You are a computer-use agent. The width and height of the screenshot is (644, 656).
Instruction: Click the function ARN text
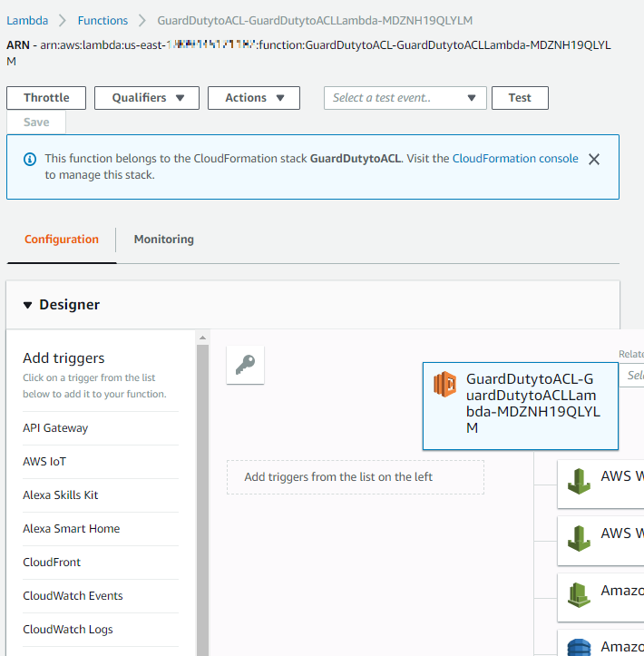click(x=308, y=53)
